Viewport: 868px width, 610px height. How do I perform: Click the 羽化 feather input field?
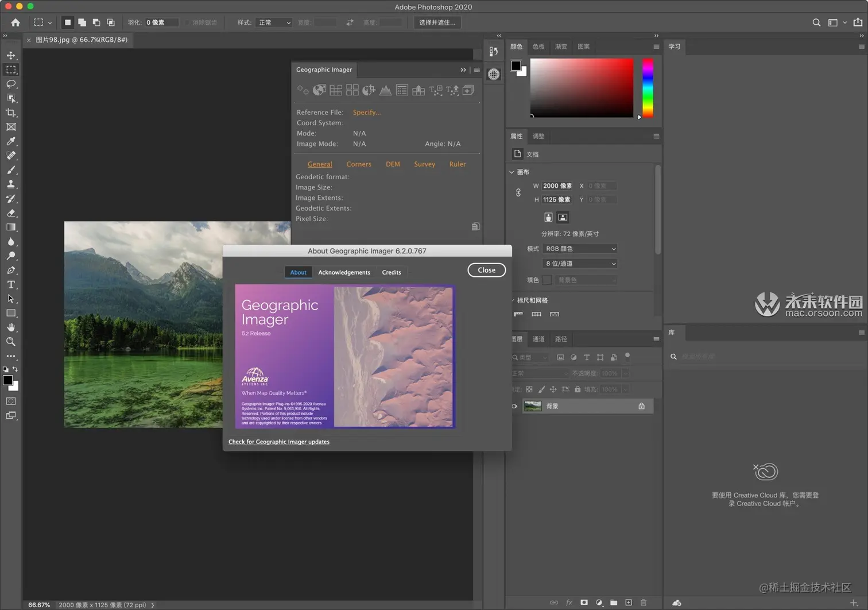[x=161, y=22]
